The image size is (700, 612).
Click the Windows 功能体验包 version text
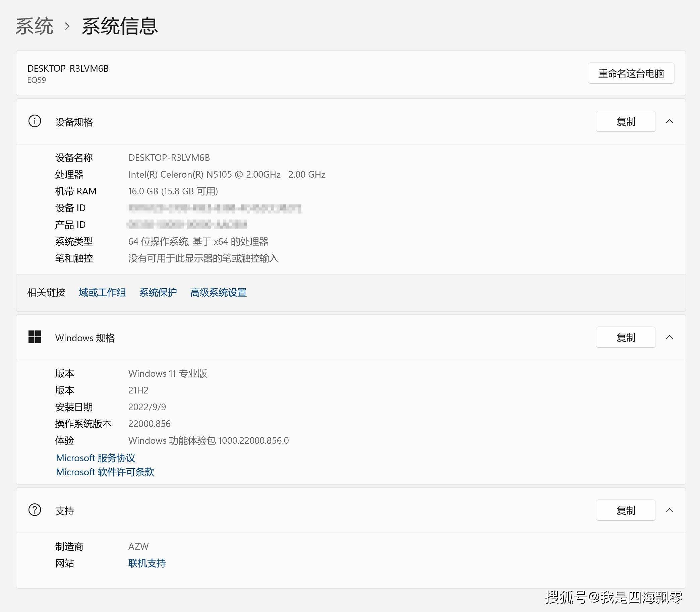point(209,440)
